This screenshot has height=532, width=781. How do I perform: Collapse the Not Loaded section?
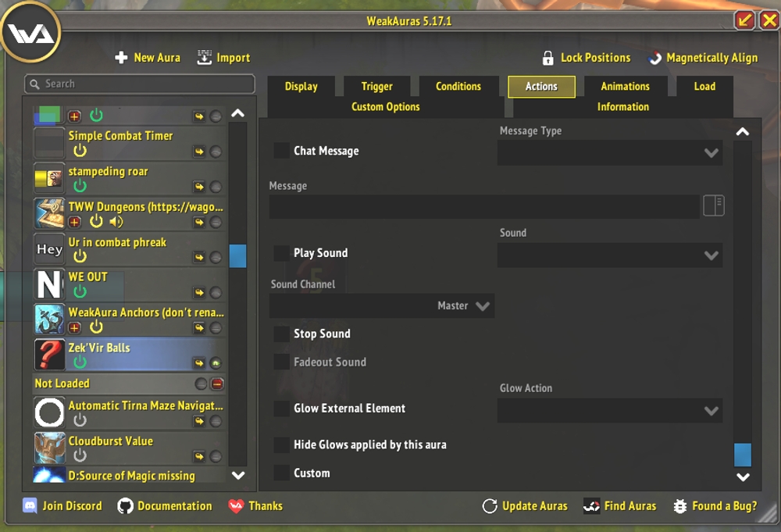(x=217, y=384)
